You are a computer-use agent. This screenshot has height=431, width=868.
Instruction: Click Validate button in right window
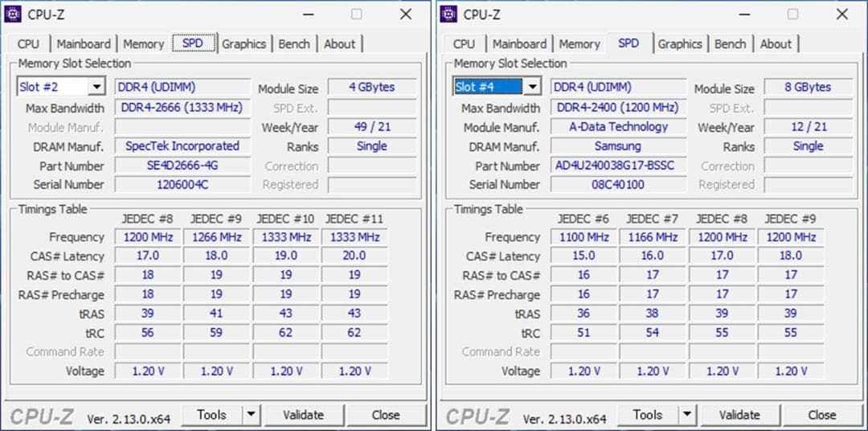click(739, 414)
